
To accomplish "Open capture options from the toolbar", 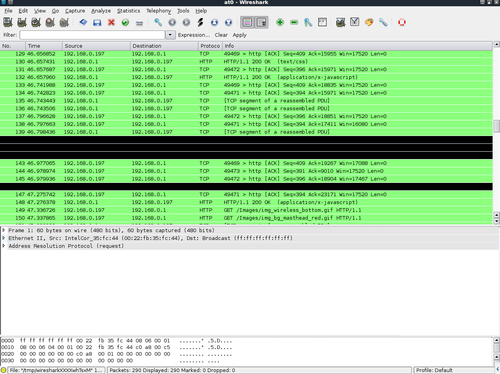I will pyautogui.click(x=22, y=22).
